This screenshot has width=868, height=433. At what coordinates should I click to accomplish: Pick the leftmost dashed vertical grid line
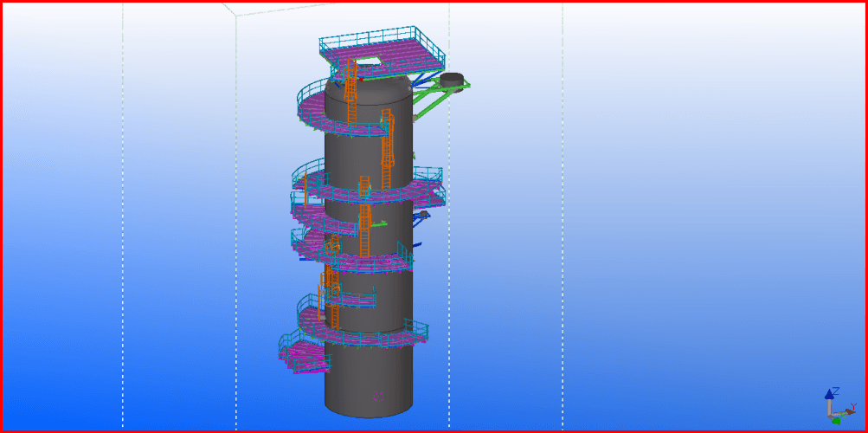coord(123,216)
